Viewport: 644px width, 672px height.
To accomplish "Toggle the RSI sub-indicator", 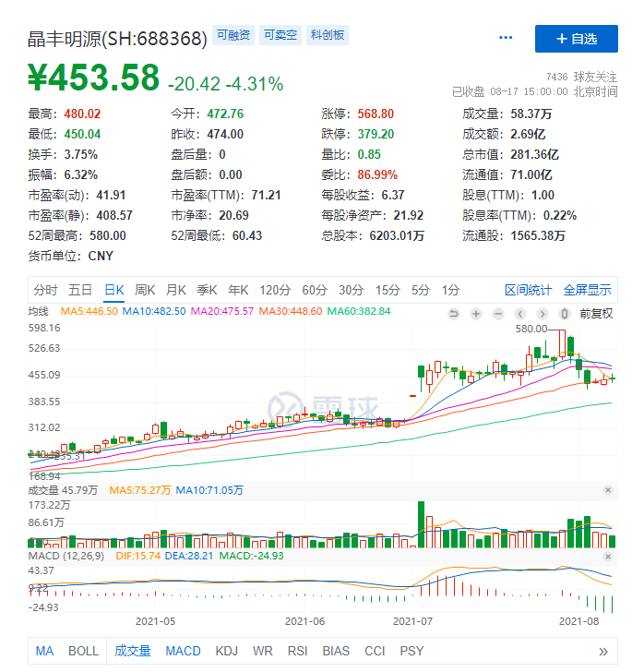I will coord(298,652).
